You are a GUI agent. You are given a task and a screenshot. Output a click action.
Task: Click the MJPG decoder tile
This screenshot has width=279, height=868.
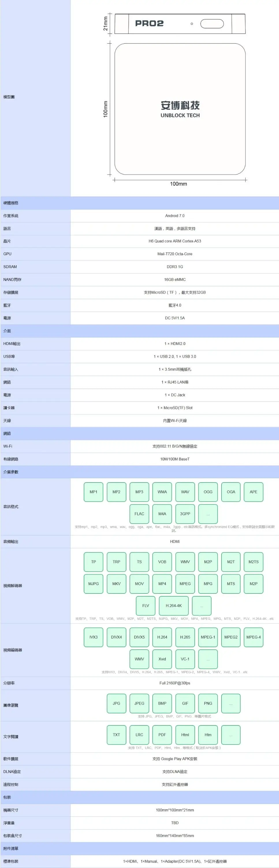[x=93, y=584]
